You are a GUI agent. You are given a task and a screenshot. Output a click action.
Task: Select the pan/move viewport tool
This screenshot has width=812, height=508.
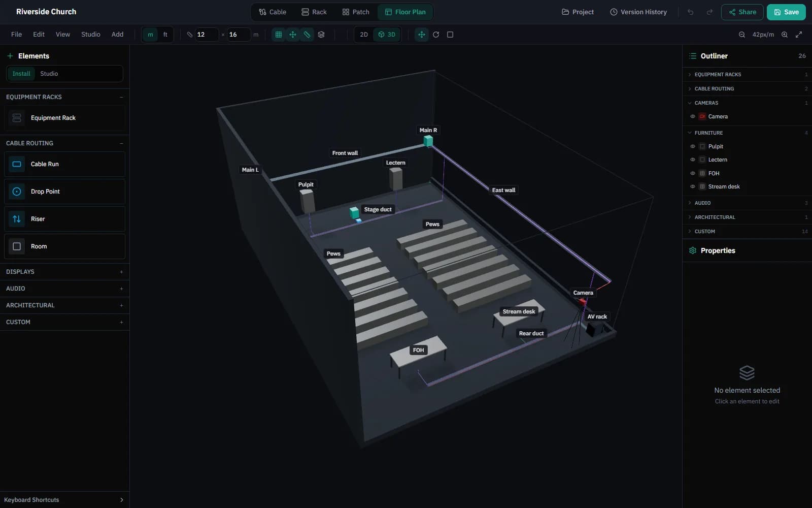tap(422, 35)
